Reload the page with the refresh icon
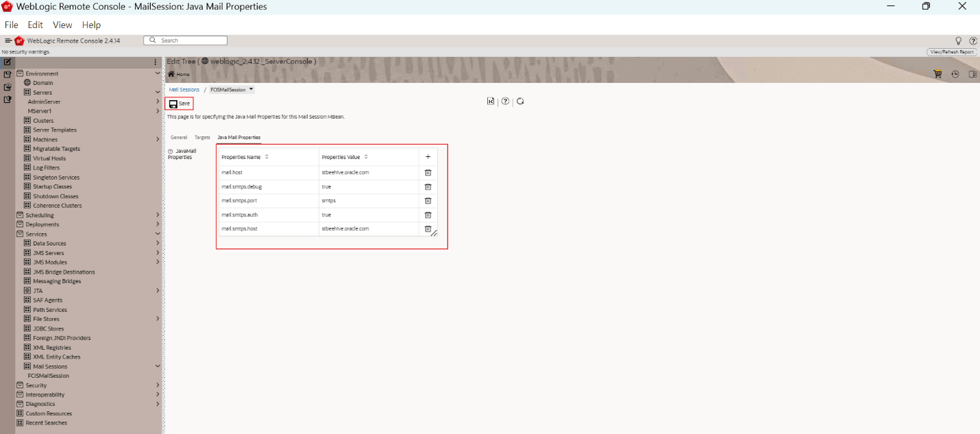Viewport: 980px width, 434px height. (x=520, y=101)
